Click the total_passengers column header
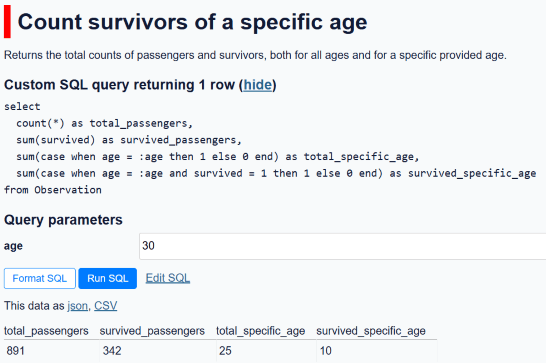This screenshot has height=363, width=546. tap(46, 331)
